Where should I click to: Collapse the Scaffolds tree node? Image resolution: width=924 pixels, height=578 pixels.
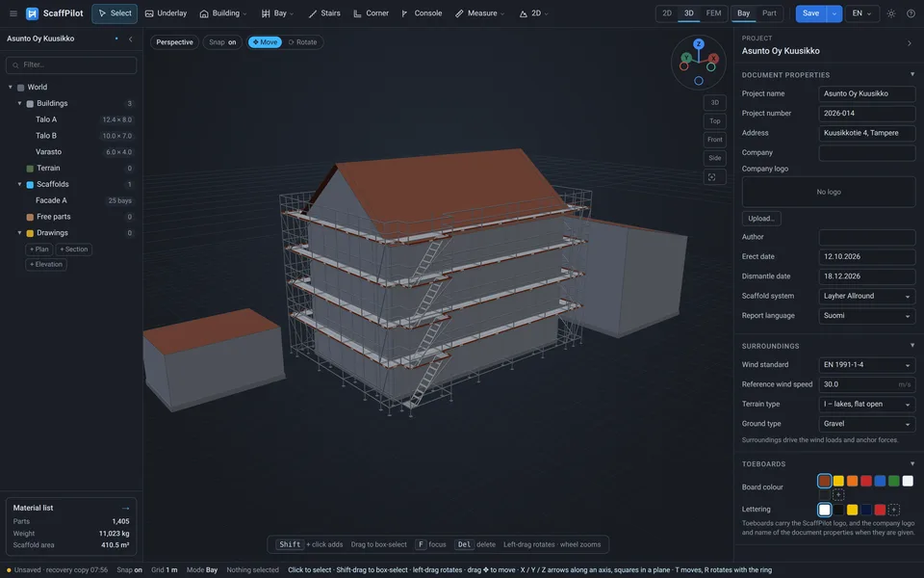19,185
